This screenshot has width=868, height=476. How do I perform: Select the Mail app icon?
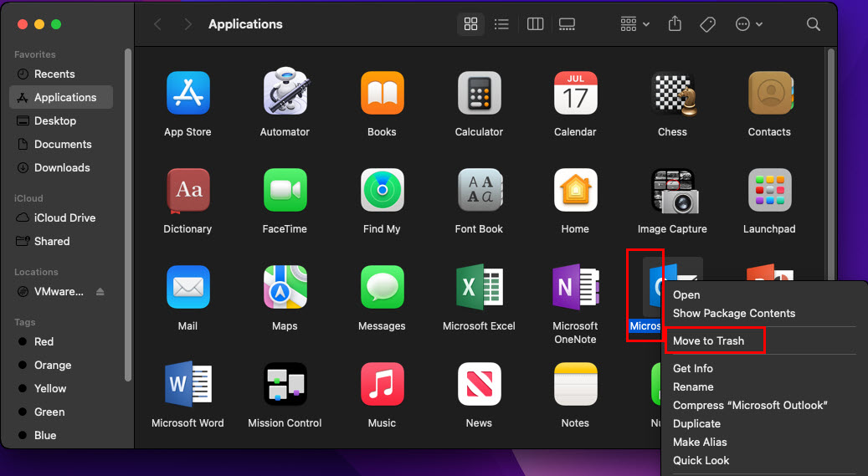click(x=187, y=287)
